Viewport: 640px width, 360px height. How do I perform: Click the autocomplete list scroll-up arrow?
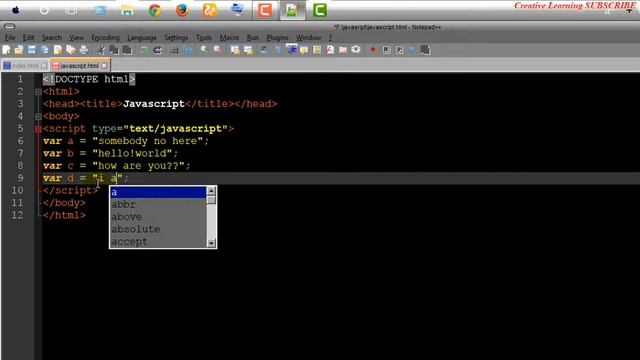[211, 191]
